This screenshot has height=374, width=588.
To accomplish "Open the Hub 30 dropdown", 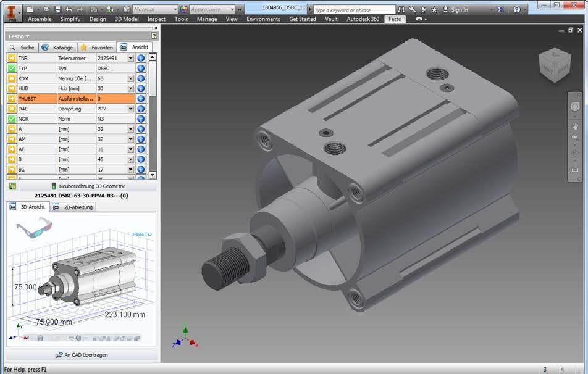I will (x=130, y=88).
